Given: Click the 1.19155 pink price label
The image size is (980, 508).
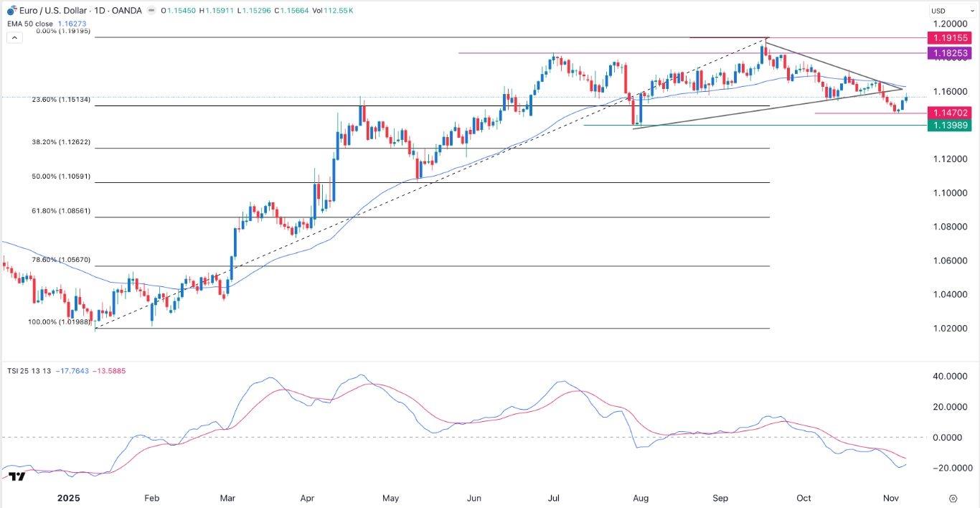Looking at the screenshot, I should click(x=950, y=37).
